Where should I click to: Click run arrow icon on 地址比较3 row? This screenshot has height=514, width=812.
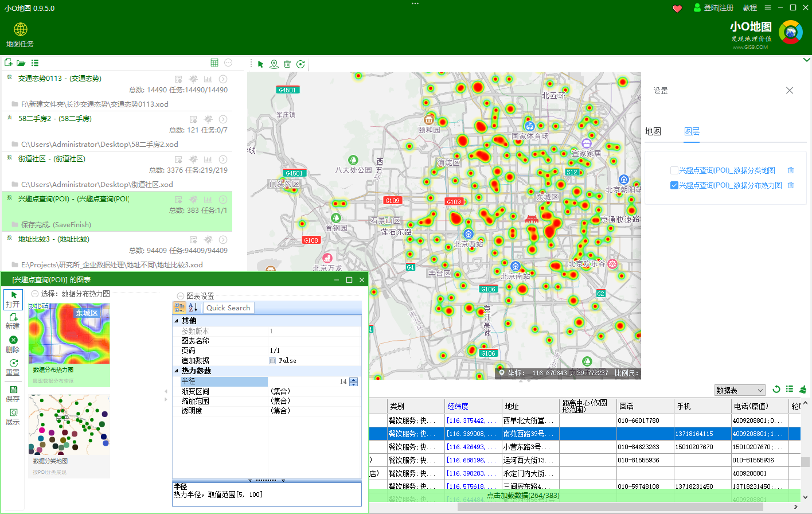point(223,240)
